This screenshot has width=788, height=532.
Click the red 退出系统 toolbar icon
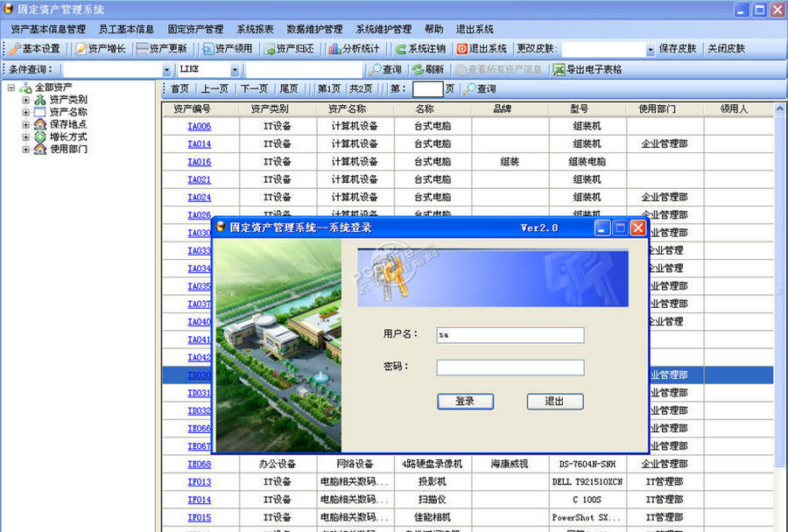461,49
